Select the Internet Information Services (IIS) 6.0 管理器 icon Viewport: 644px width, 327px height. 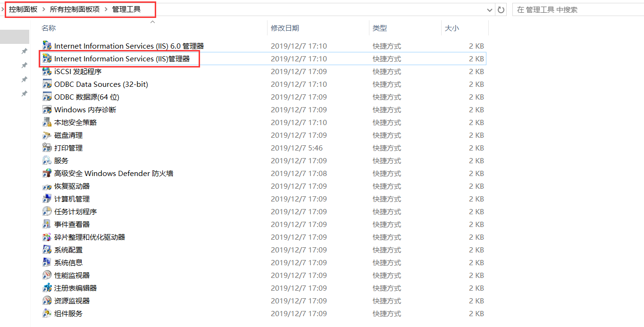click(x=47, y=46)
